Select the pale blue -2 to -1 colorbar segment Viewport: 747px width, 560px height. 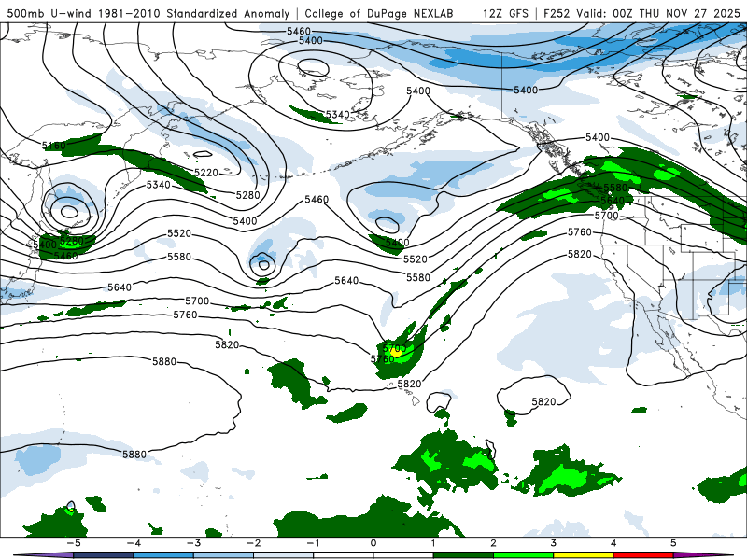(284, 555)
